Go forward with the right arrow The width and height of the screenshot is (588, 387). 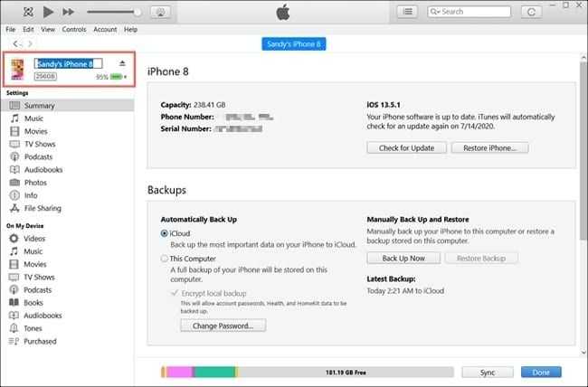point(30,44)
